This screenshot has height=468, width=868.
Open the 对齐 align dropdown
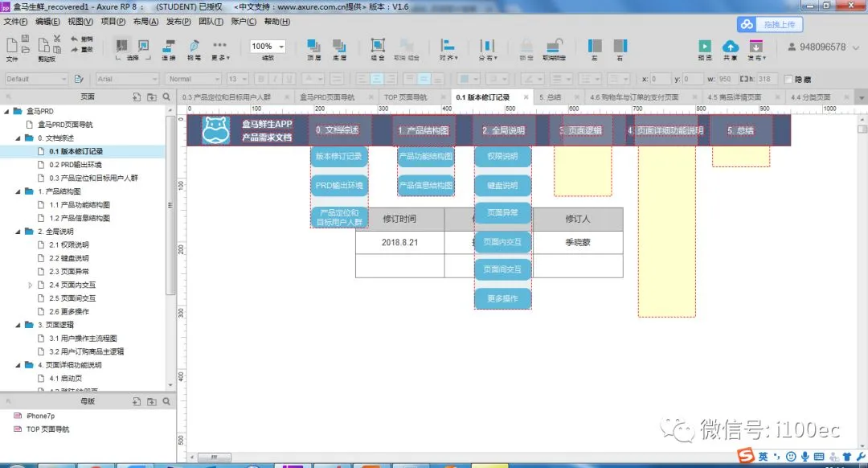point(448,49)
